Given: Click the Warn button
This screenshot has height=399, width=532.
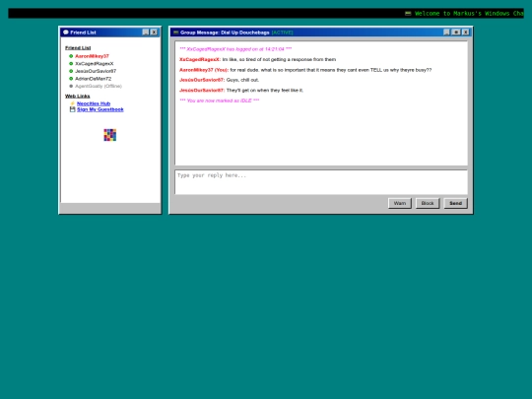Looking at the screenshot, I should 400,203.
